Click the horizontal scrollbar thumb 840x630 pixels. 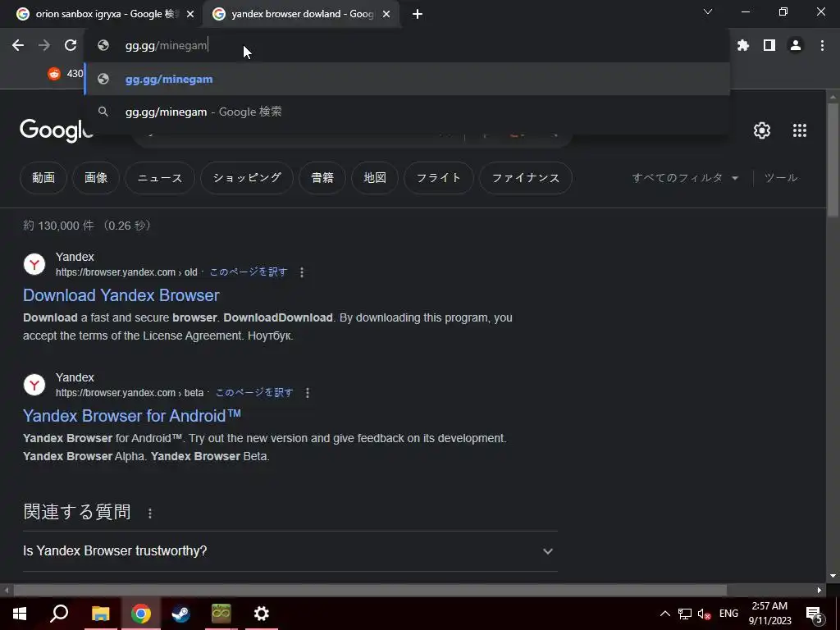(x=370, y=591)
